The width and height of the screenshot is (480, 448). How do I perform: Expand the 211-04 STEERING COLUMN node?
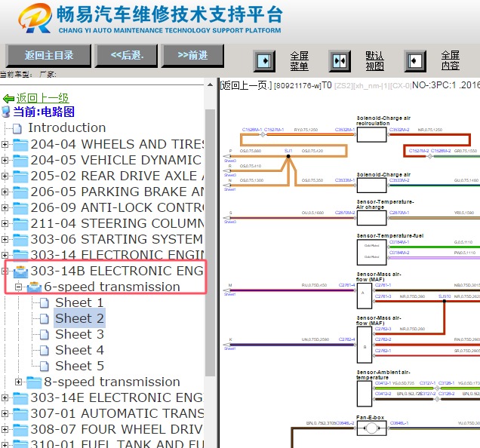pyautogui.click(x=5, y=224)
